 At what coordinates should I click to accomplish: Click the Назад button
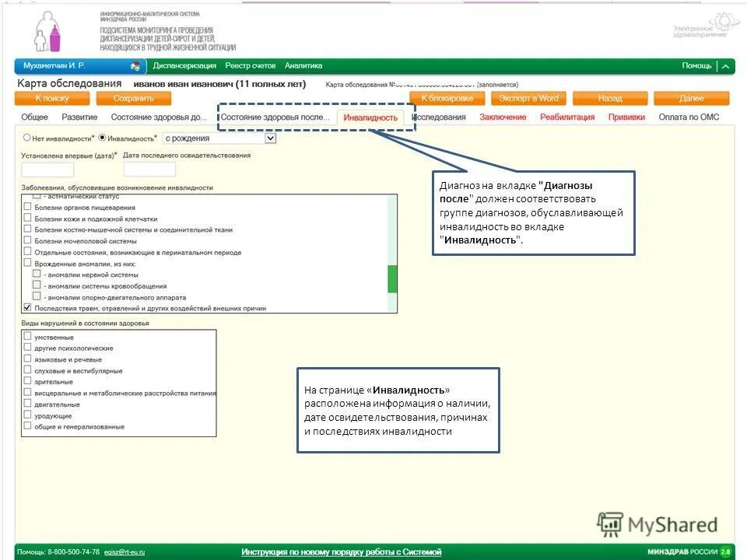click(610, 99)
